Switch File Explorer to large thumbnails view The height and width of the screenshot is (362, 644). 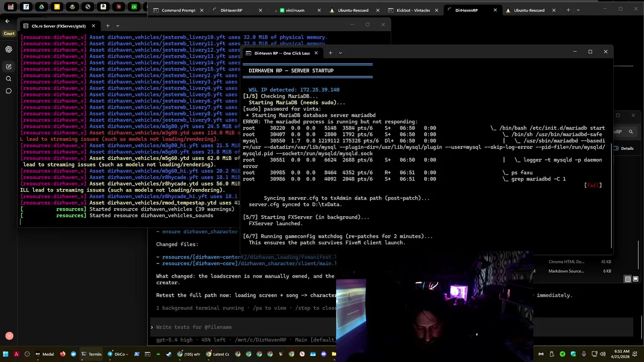(635, 279)
